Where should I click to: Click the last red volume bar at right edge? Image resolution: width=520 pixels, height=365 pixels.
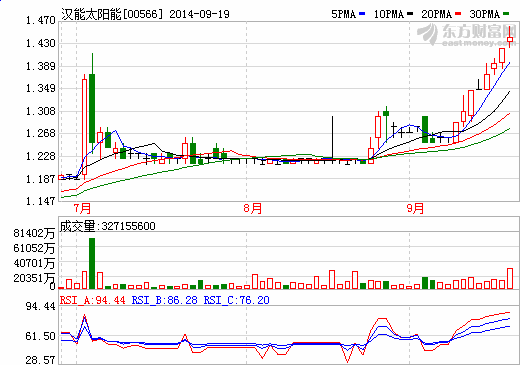510,278
